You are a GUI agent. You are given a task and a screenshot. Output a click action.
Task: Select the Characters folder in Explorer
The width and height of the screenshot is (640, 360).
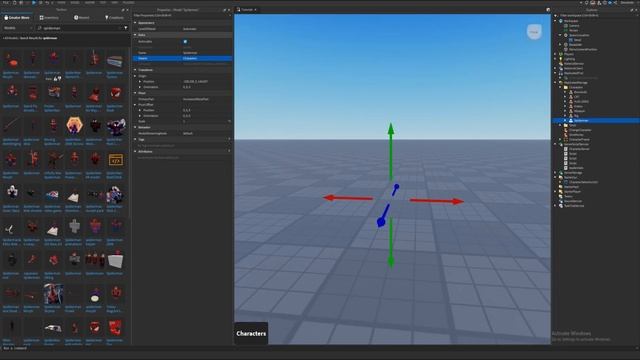tap(576, 87)
